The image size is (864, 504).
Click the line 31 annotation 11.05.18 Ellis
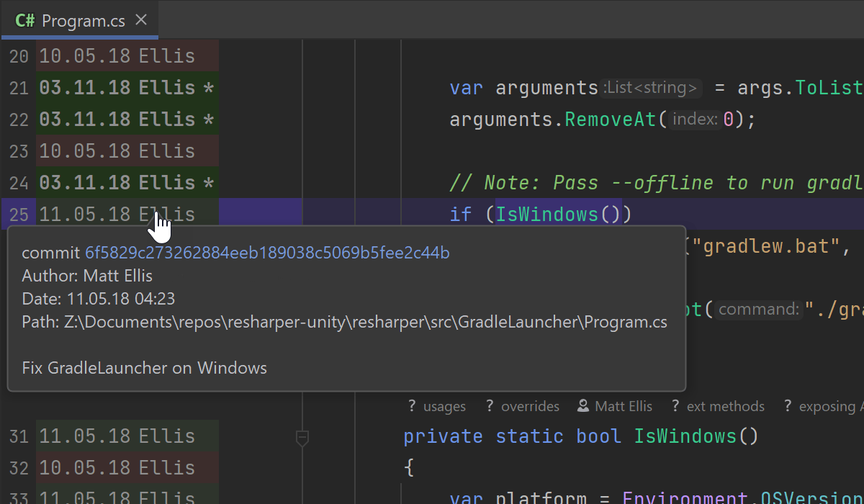(x=117, y=436)
